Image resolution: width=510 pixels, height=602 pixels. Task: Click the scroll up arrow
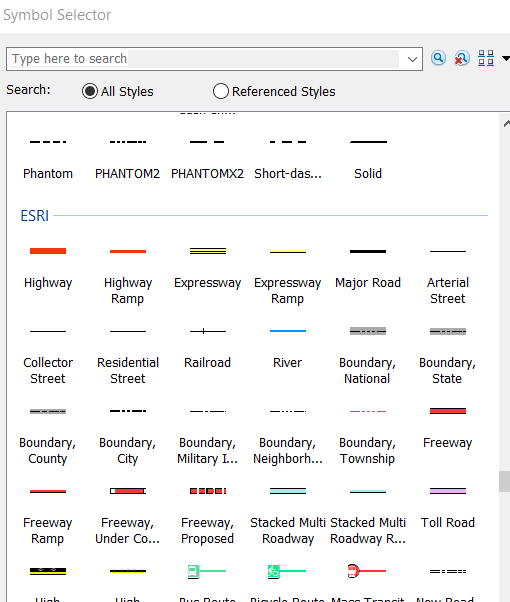click(506, 123)
